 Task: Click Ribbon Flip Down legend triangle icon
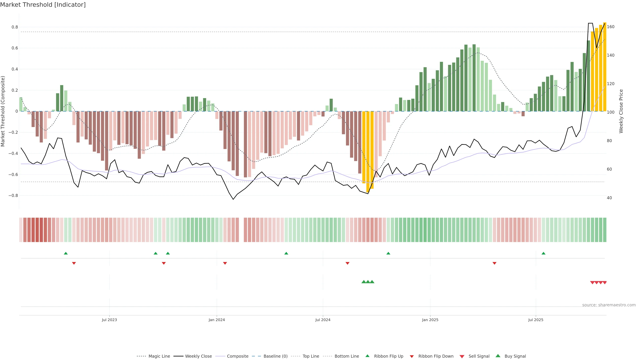point(412,356)
